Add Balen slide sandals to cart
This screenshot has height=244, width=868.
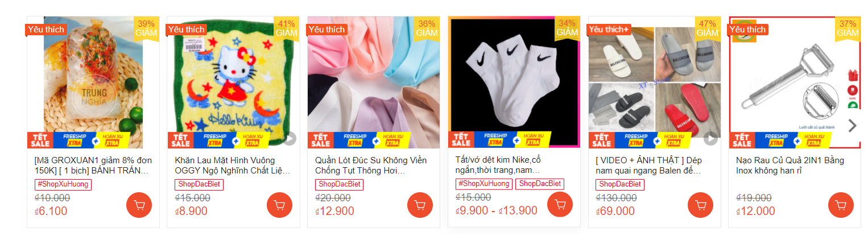click(x=700, y=205)
